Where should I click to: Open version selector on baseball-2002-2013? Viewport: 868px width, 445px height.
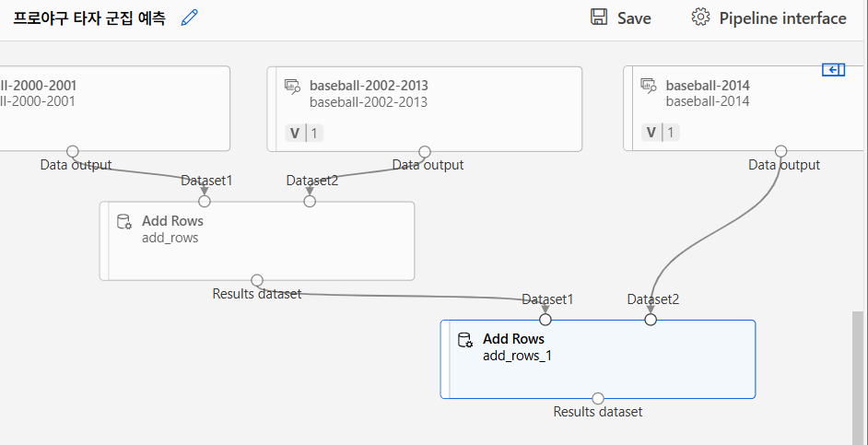coord(304,133)
